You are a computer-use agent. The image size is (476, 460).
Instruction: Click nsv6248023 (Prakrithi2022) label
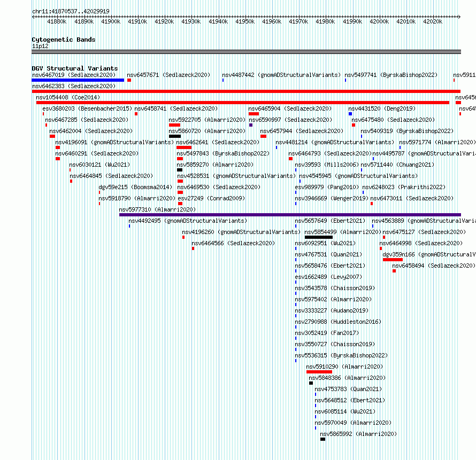coord(404,187)
